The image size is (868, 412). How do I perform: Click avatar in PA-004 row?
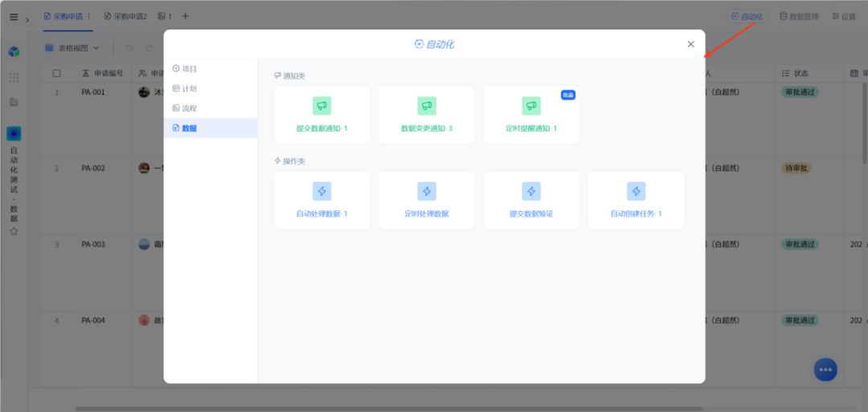(144, 320)
